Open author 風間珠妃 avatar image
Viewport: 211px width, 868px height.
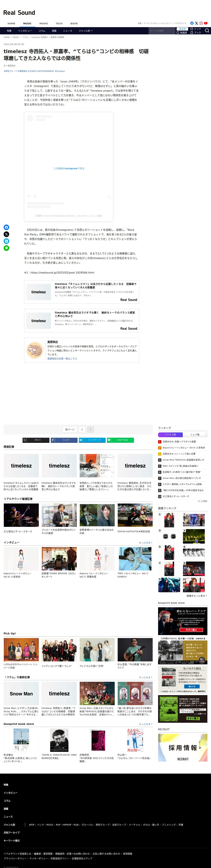coord(35,350)
